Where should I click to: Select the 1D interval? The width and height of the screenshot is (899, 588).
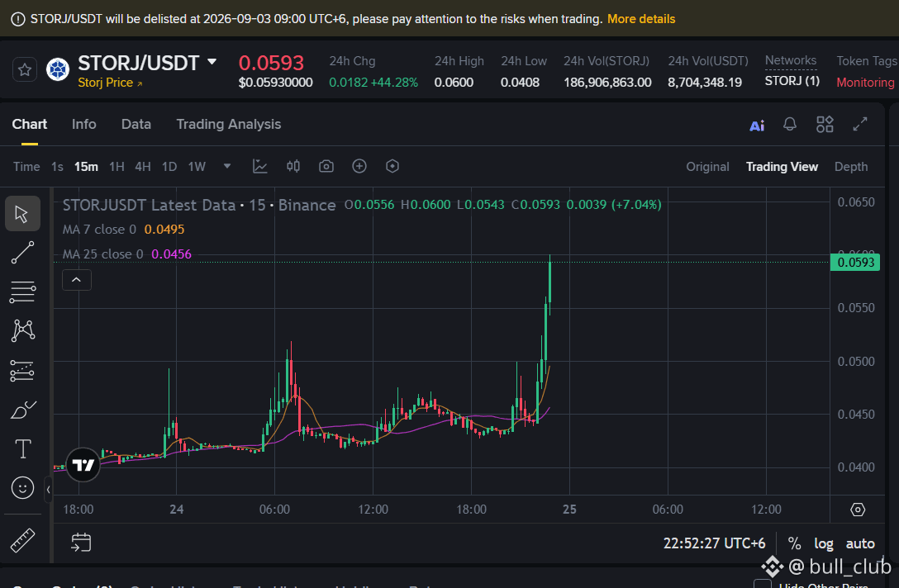[169, 167]
